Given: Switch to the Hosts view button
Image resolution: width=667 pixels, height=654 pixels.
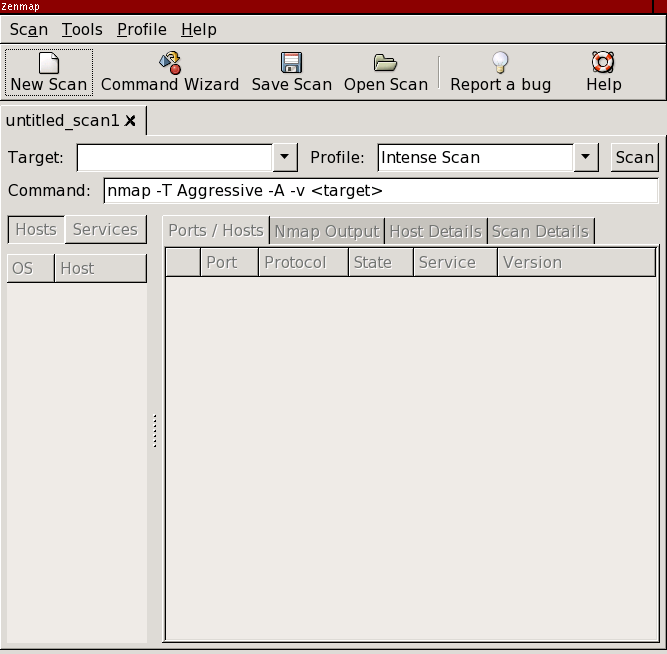Looking at the screenshot, I should click(x=36, y=229).
